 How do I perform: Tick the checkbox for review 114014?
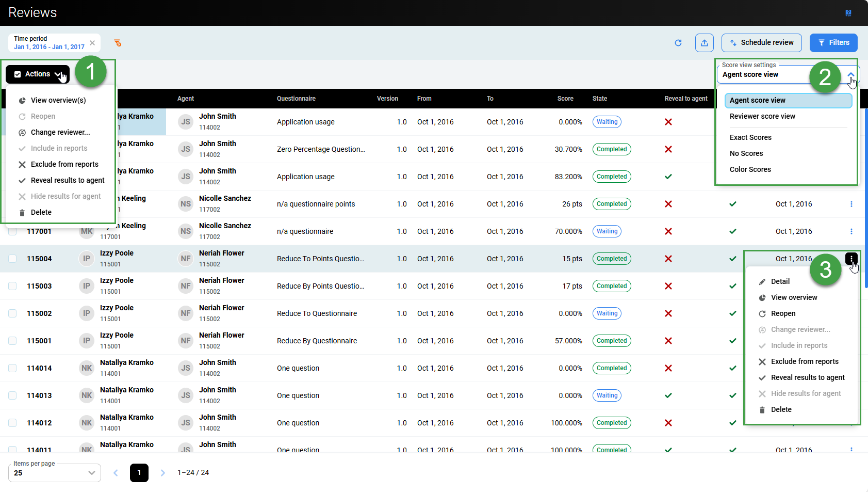(x=12, y=368)
